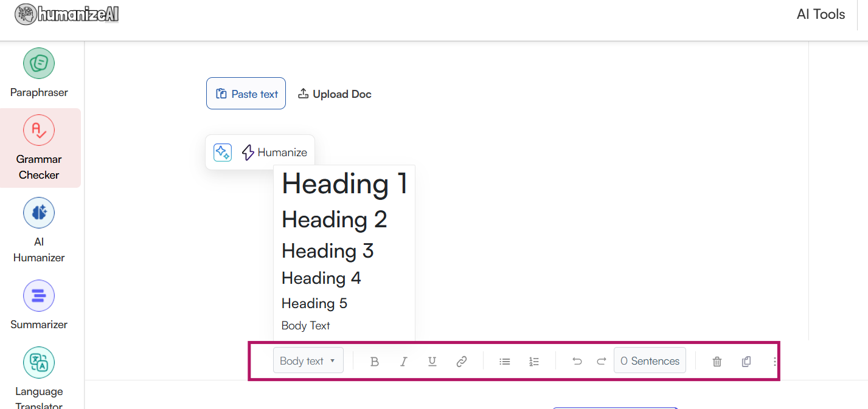Toggle underline formatting in toolbar

pos(432,362)
